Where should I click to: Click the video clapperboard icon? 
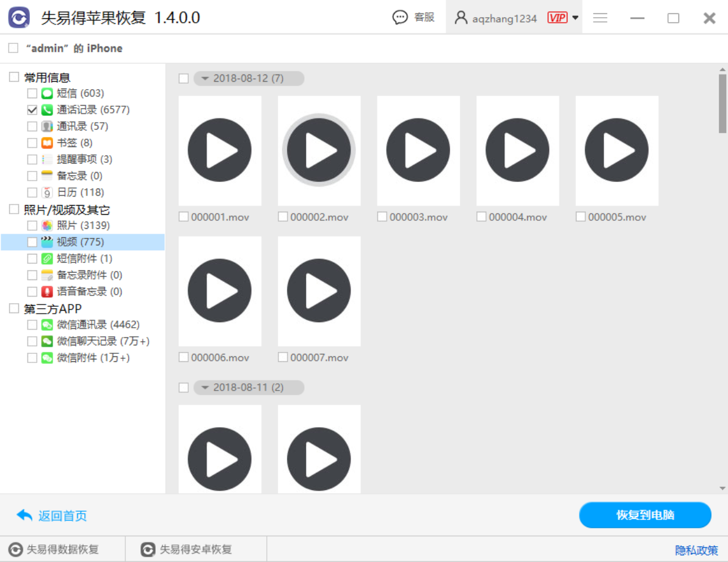[47, 242]
